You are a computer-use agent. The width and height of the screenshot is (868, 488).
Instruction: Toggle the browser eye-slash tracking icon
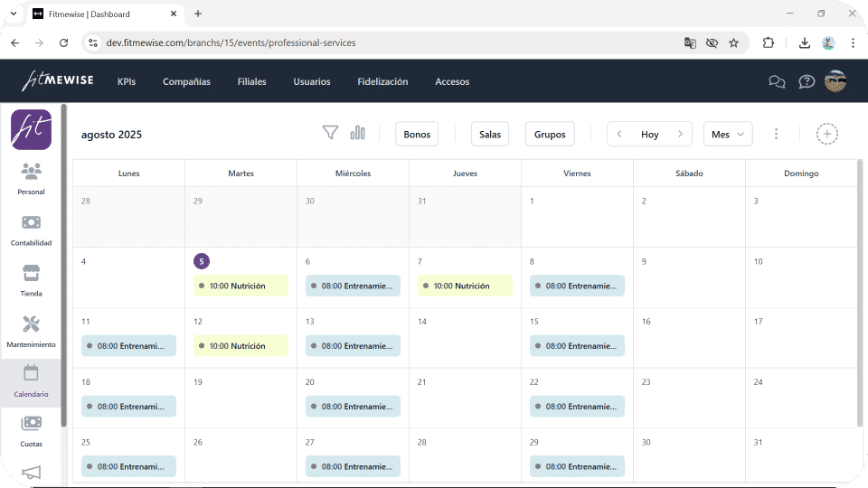coord(712,42)
